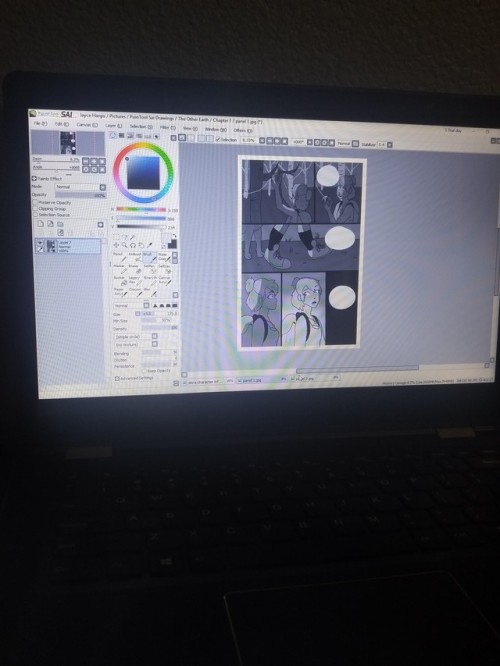Image resolution: width=500 pixels, height=666 pixels.
Task: Enable Preserve Opacity checkbox
Action: click(x=36, y=202)
